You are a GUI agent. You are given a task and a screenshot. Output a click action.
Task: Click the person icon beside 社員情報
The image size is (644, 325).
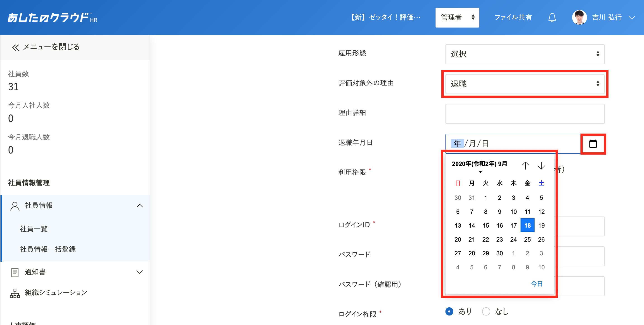[15, 206]
